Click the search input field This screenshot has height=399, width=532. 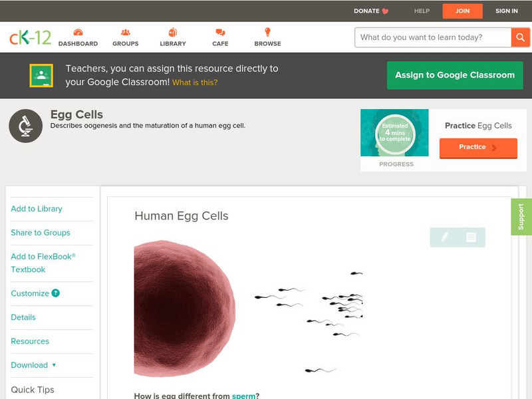tap(433, 37)
